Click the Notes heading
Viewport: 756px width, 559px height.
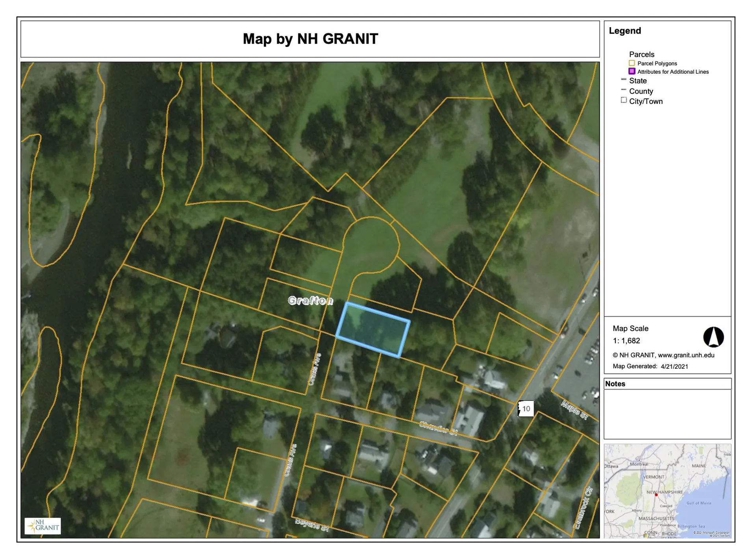615,384
